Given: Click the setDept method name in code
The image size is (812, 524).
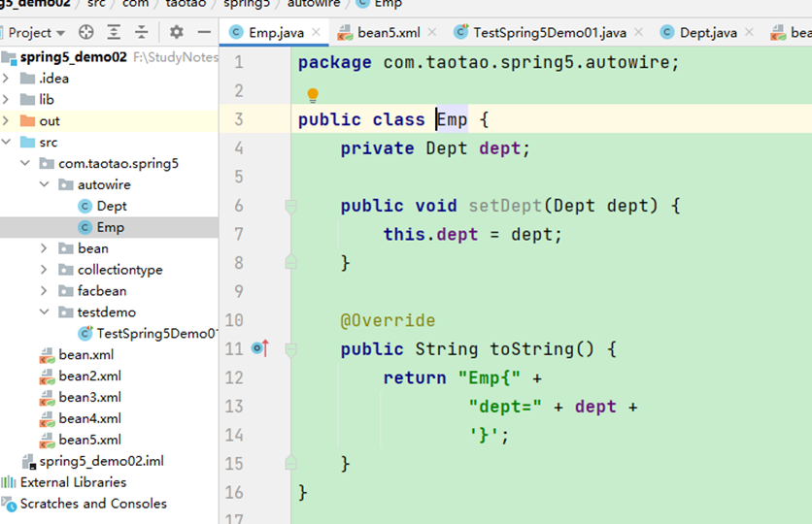Looking at the screenshot, I should (x=505, y=206).
